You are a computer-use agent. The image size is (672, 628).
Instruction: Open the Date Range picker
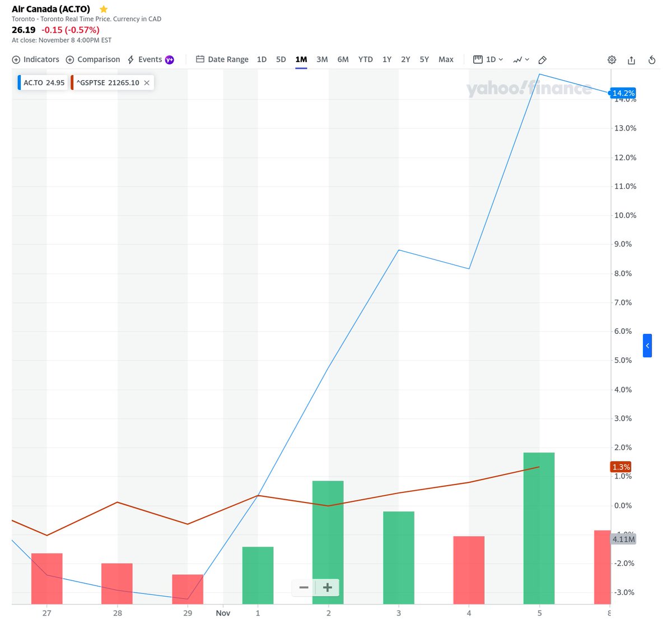[222, 59]
